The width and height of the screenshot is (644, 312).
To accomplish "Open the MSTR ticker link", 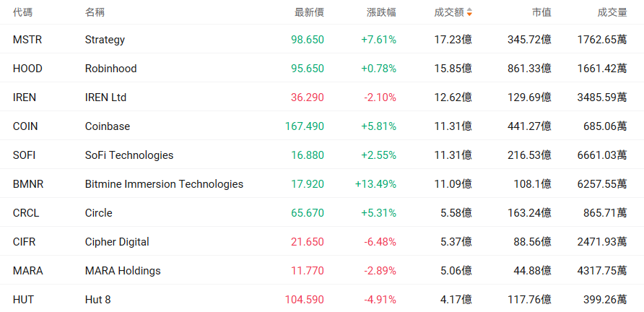I will 27,40.
